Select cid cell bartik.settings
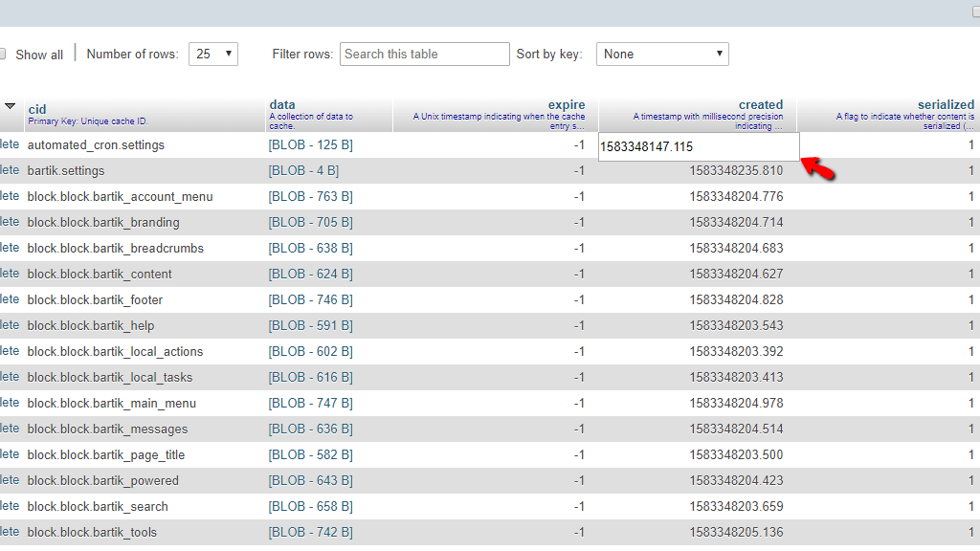 (x=66, y=170)
